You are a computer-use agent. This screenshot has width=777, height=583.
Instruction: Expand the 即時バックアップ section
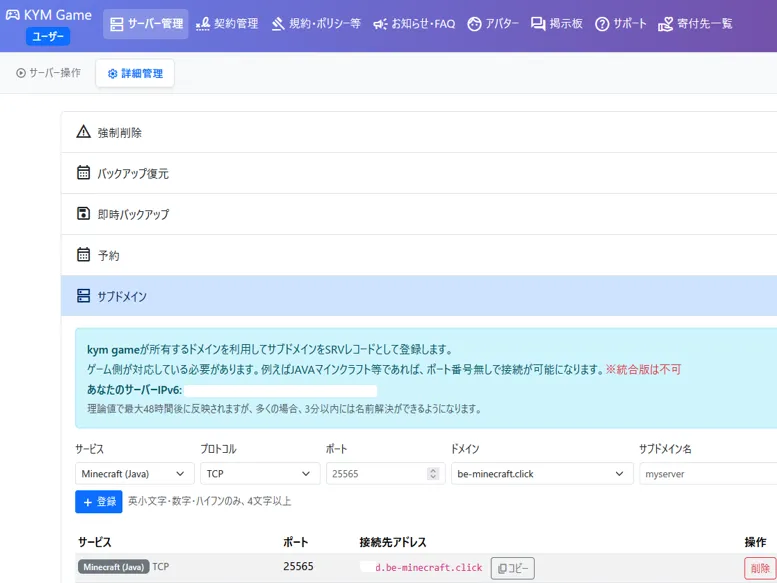point(132,214)
